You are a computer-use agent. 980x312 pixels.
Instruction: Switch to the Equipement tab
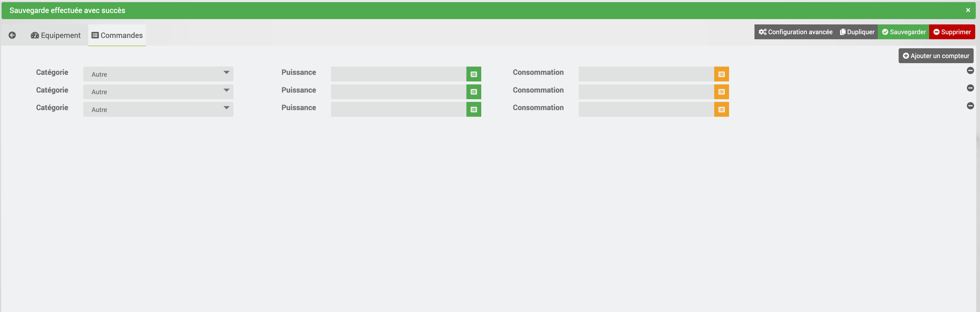56,36
